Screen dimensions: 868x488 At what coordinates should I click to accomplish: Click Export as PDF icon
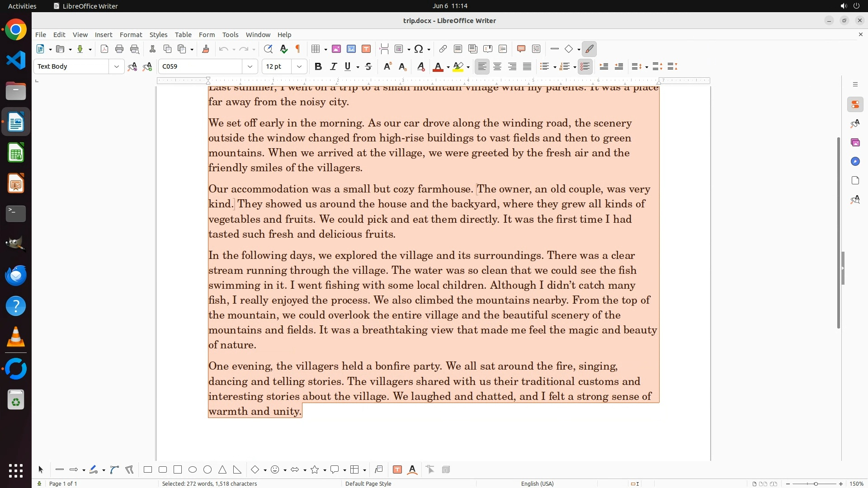tap(104, 49)
